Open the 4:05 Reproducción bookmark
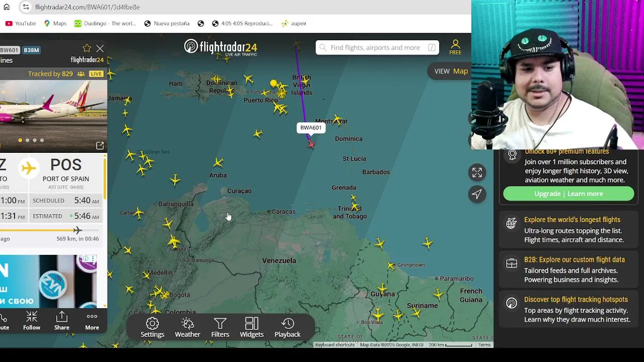644x362 pixels. pyautogui.click(x=242, y=23)
